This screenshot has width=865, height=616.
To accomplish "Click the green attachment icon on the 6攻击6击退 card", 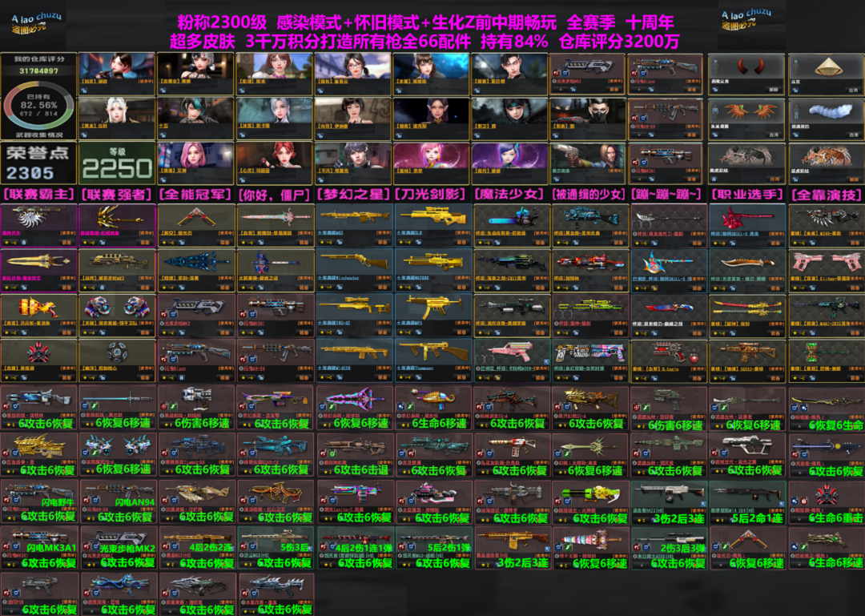I will [x=331, y=453].
